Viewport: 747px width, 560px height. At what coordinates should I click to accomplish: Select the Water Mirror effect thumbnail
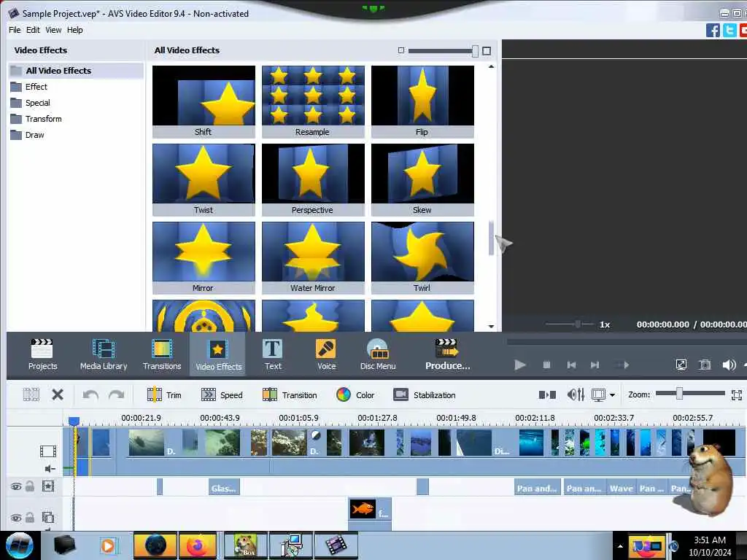coord(313,257)
